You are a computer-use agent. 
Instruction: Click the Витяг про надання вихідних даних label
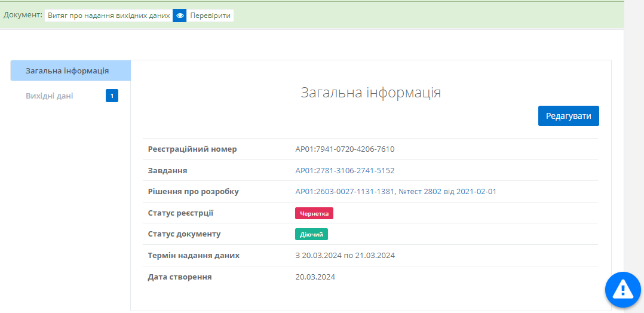pyautogui.click(x=109, y=16)
